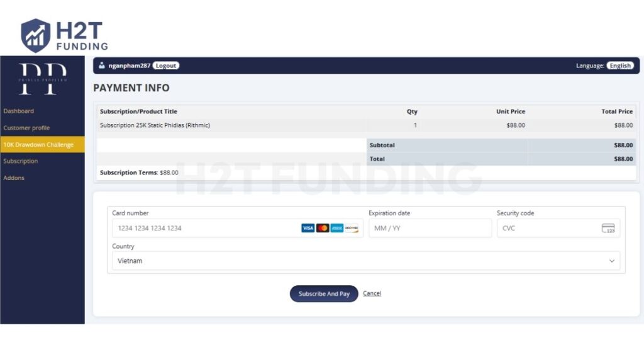Focus the Security code CVC field
Viewport: 644px width, 360px height.
[558, 228]
